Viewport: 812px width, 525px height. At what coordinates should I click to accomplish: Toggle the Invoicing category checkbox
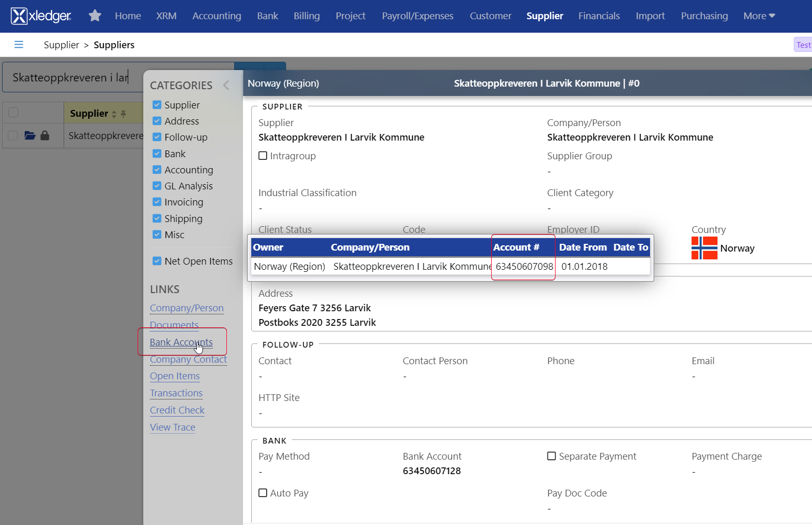[157, 202]
